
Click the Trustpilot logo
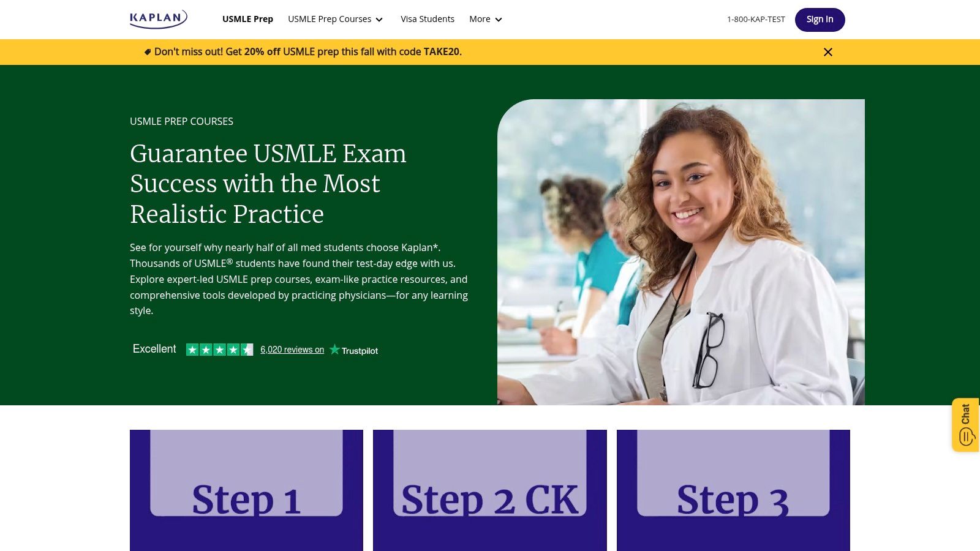click(354, 350)
